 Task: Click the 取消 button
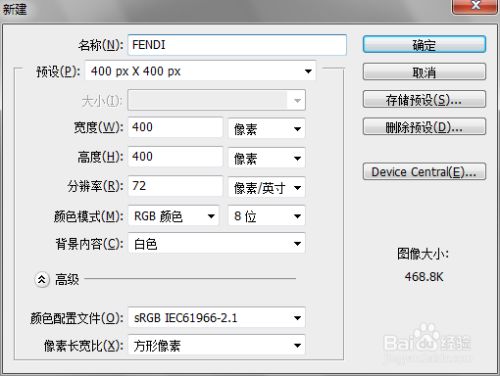click(424, 72)
